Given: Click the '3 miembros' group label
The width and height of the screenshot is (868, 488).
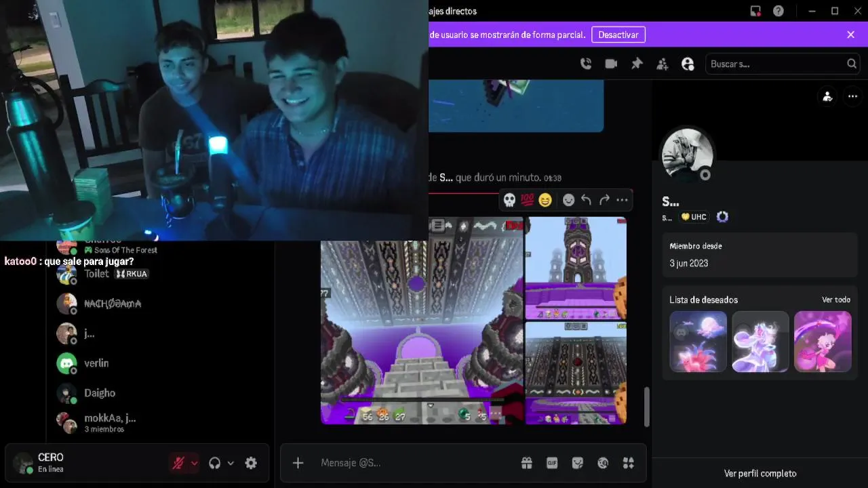Looking at the screenshot, I should click(104, 429).
